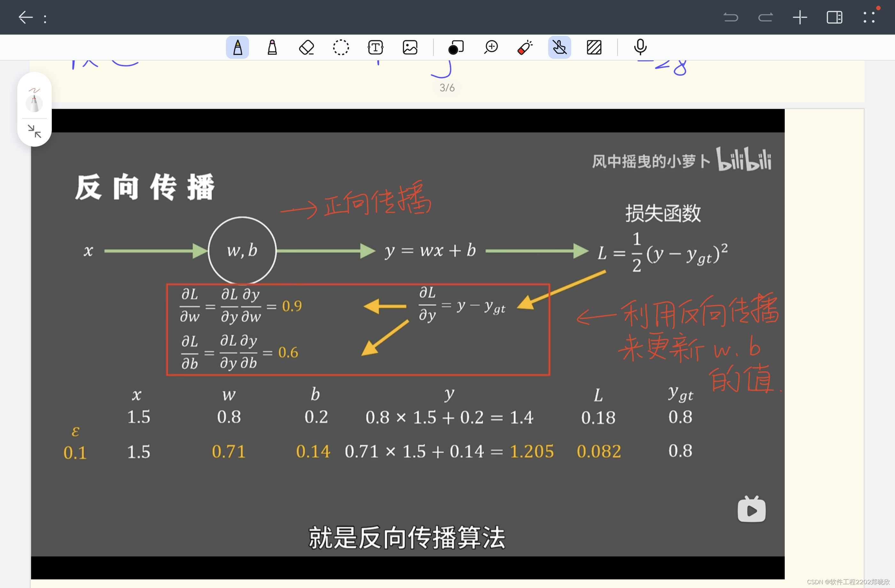Toggle finger touch drawing mode
This screenshot has width=895, height=588.
pyautogui.click(x=559, y=48)
